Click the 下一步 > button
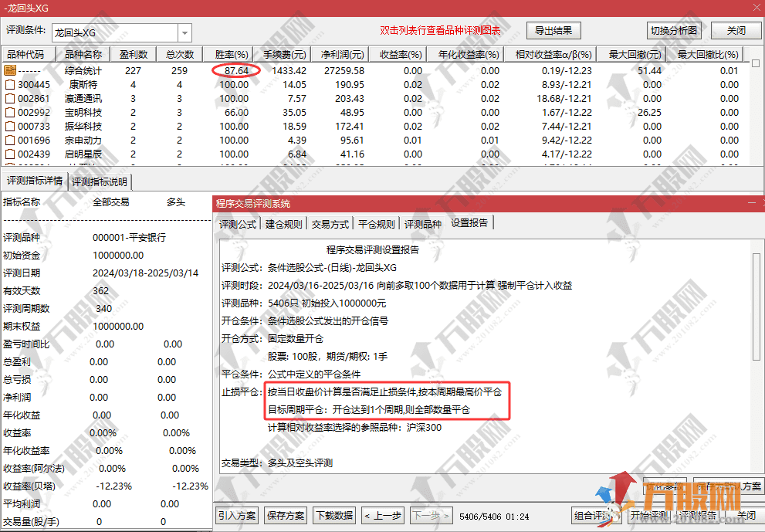Image resolution: width=765 pixels, height=532 pixels. [x=432, y=516]
